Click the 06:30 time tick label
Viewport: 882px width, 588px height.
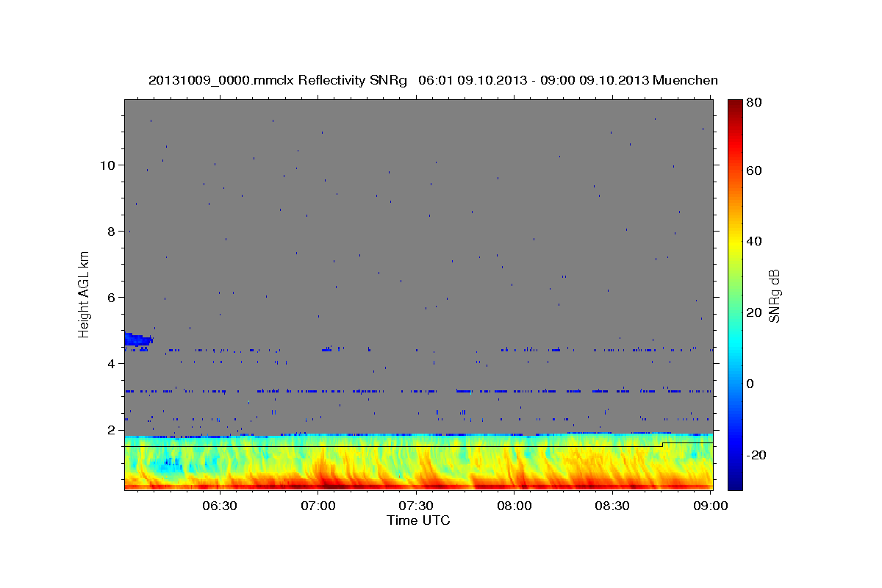click(219, 506)
